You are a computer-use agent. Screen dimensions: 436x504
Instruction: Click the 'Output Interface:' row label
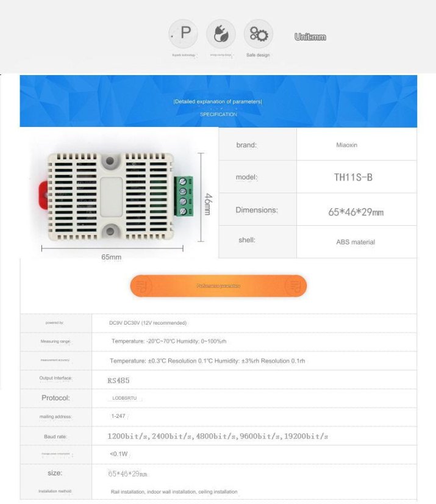(x=55, y=378)
